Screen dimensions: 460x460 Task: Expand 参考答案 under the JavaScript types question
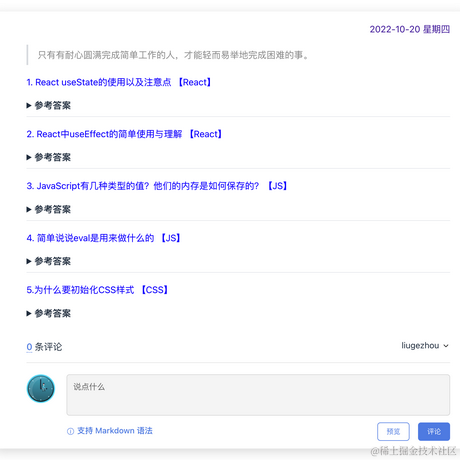pos(49,209)
